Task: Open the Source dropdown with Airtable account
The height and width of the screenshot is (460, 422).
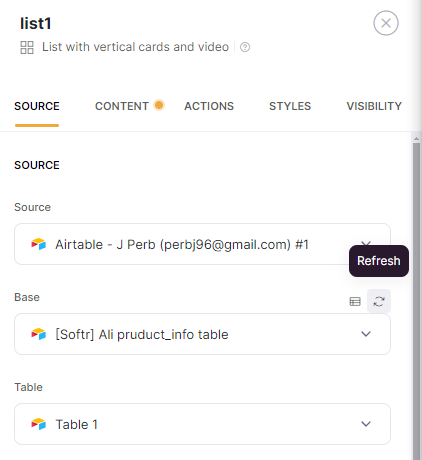Action: (x=202, y=244)
